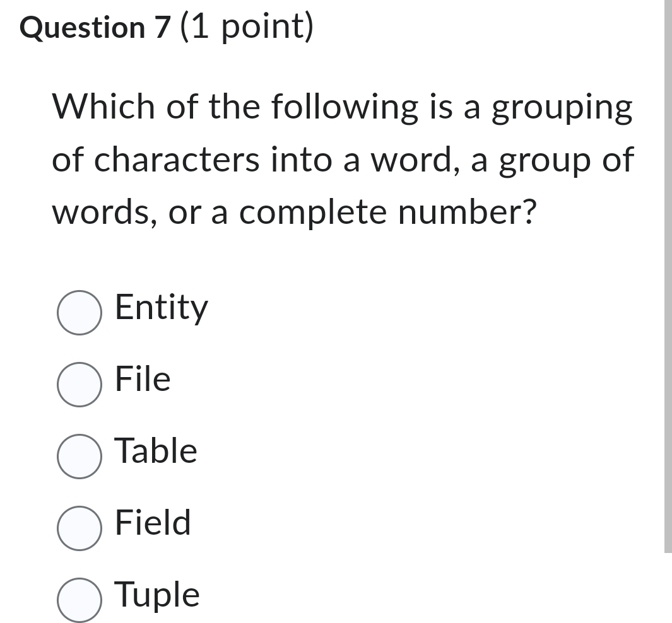Click the last answer option circle
Viewport: 672px width, 623px height.
pyautogui.click(x=78, y=598)
